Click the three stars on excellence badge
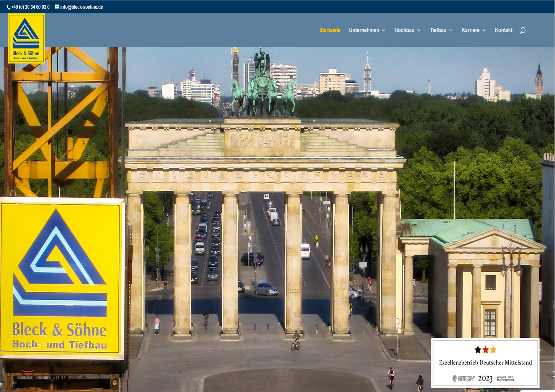Screen dimensions: 555x392 485,350
